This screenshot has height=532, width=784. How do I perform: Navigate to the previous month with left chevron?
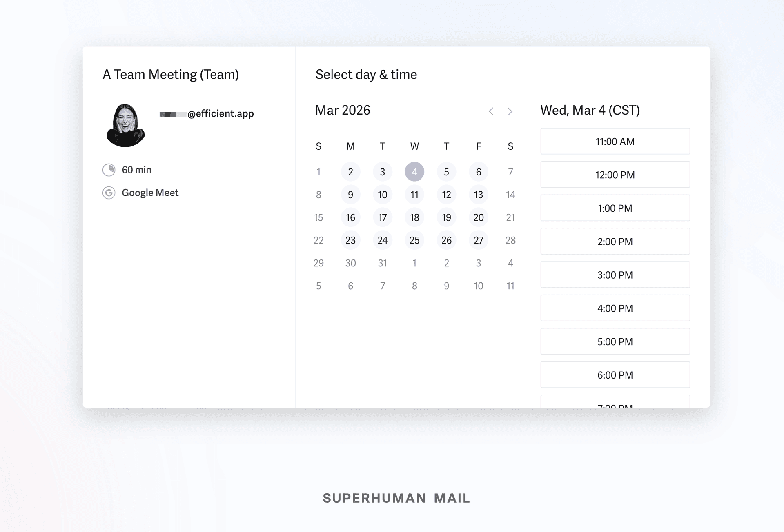click(491, 111)
